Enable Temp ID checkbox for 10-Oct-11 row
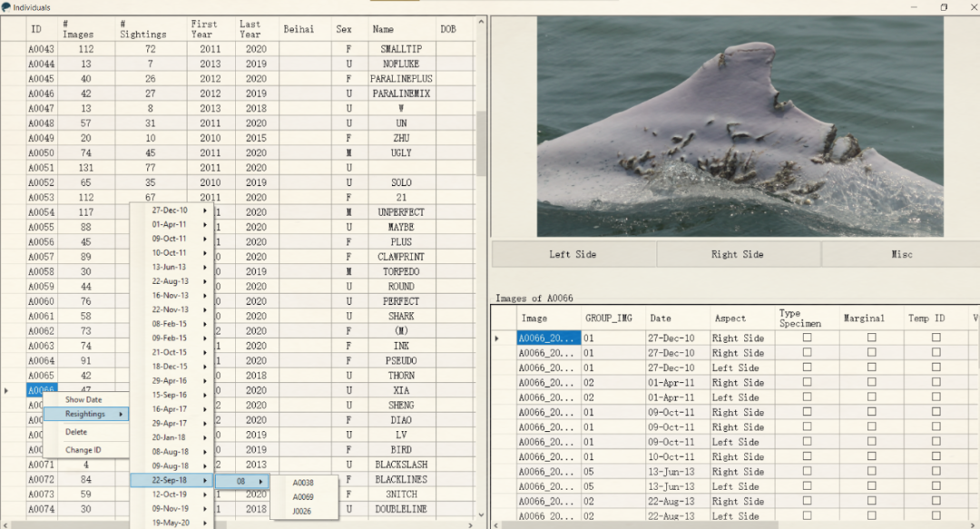Viewport: 980px width, 529px height. click(936, 457)
